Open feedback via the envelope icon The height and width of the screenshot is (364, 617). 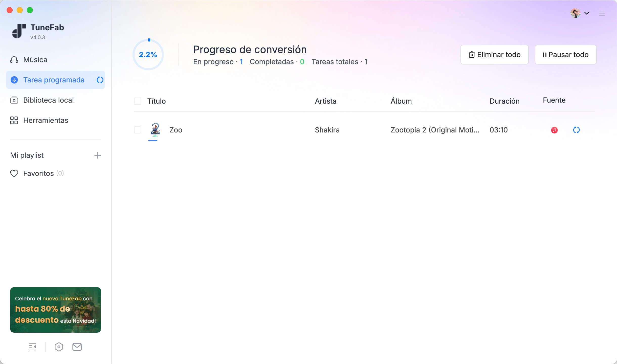coord(77,347)
